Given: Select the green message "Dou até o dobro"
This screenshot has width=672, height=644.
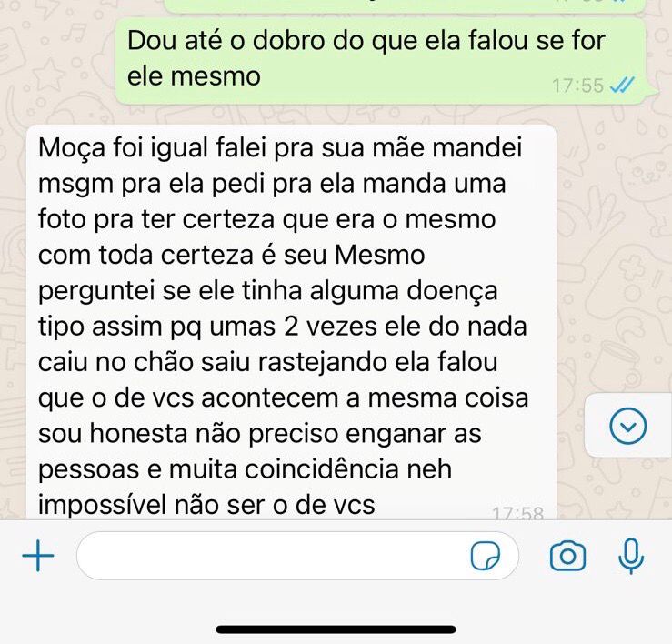Looking at the screenshot, I should 381,61.
